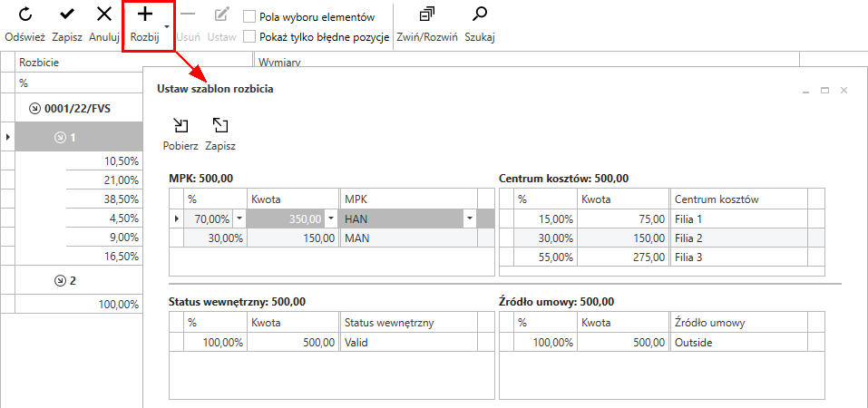Select the Filia 3 cell
The height and width of the screenshot is (408, 868).
[x=739, y=257]
